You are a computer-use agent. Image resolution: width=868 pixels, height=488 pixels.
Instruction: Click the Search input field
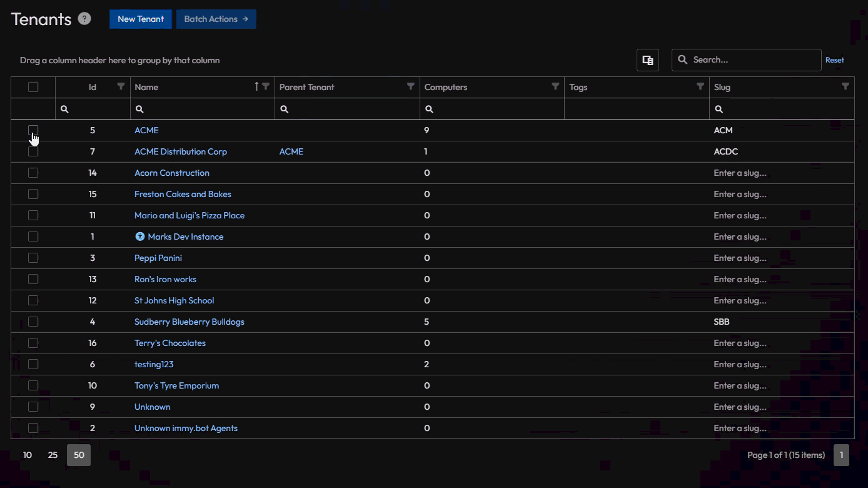tap(747, 60)
